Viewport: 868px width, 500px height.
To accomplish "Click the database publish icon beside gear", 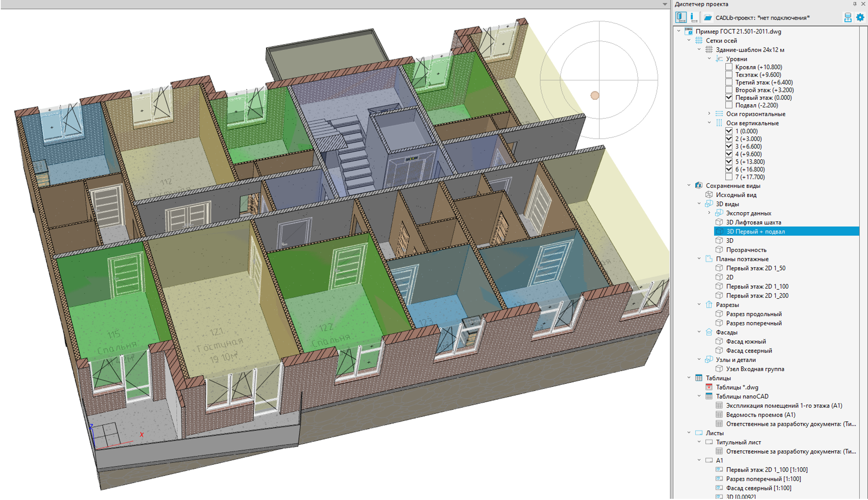I will pos(848,18).
